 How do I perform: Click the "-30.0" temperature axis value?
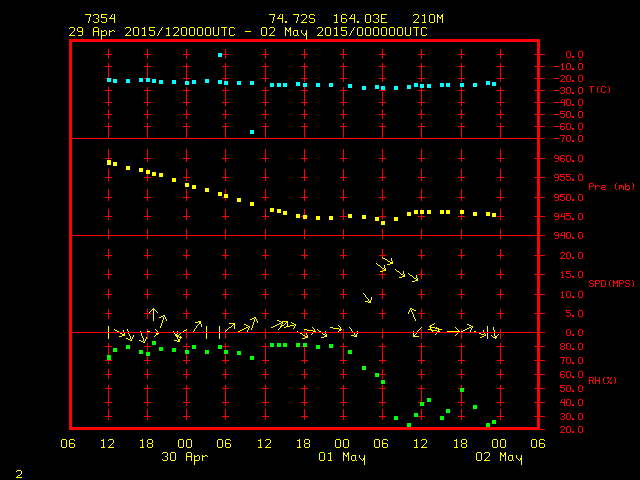tap(568, 91)
